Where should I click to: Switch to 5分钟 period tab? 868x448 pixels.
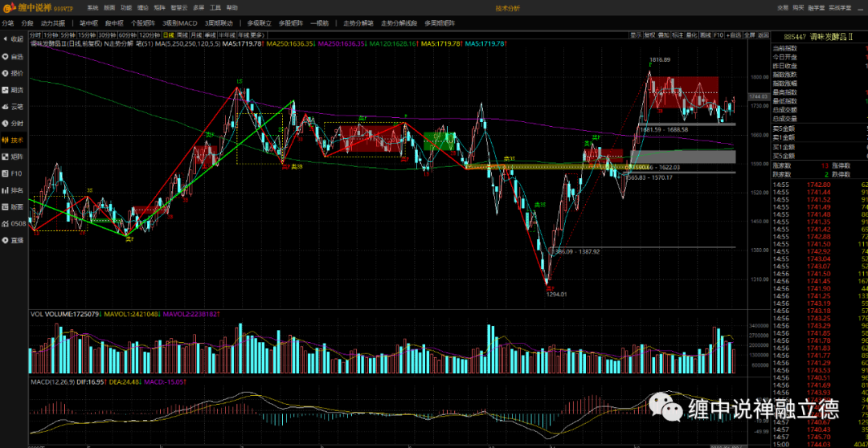[x=68, y=35]
